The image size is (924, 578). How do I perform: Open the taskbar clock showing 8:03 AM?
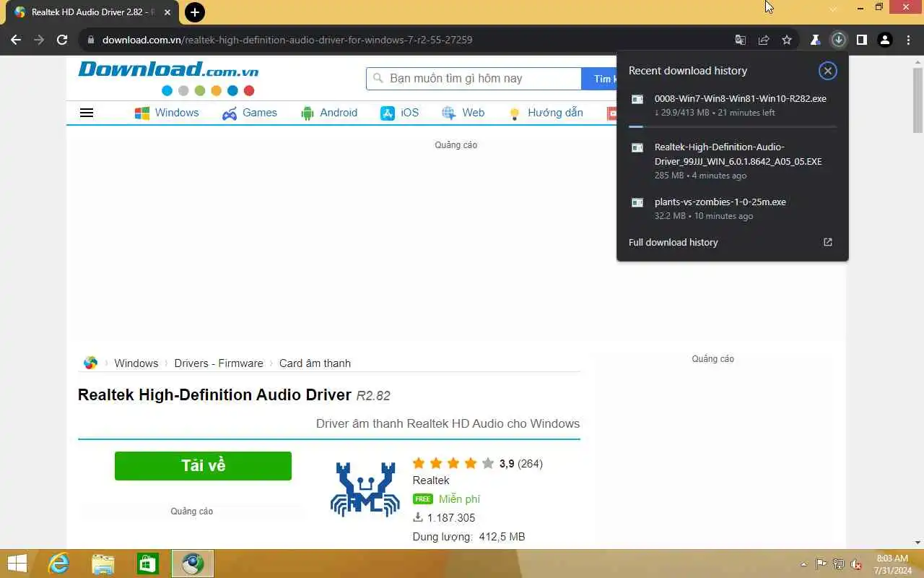click(x=892, y=564)
